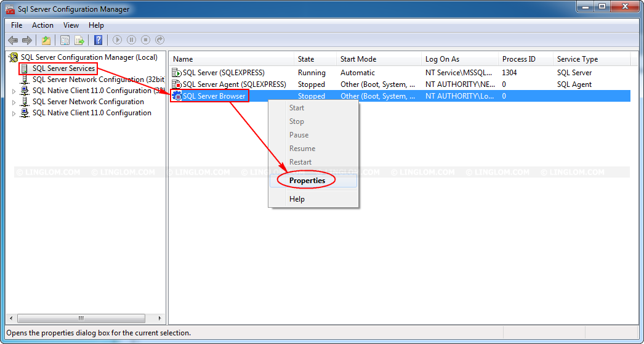Sort by the Service Type column header
This screenshot has height=344, width=644.
(x=592, y=59)
